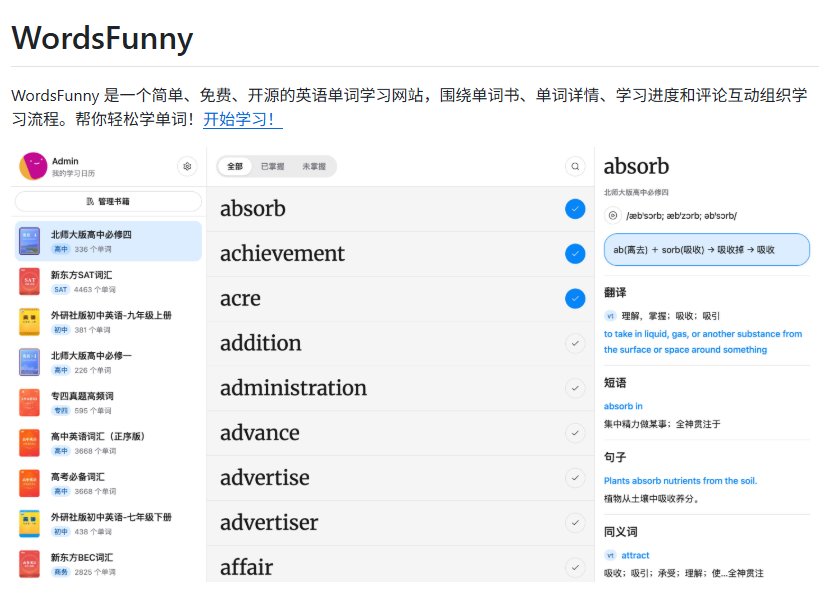The image size is (837, 606).
Task: Select the word acre in the list
Action: (x=240, y=298)
